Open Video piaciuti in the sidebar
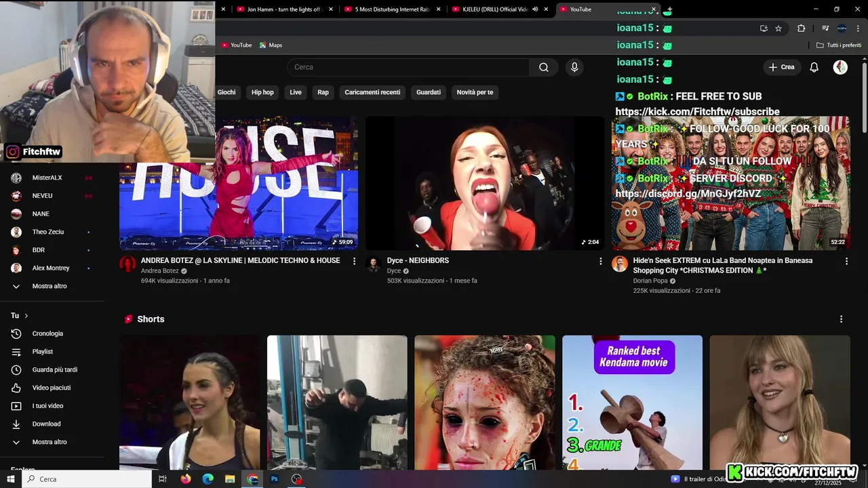The width and height of the screenshot is (868, 488). pos(52,388)
